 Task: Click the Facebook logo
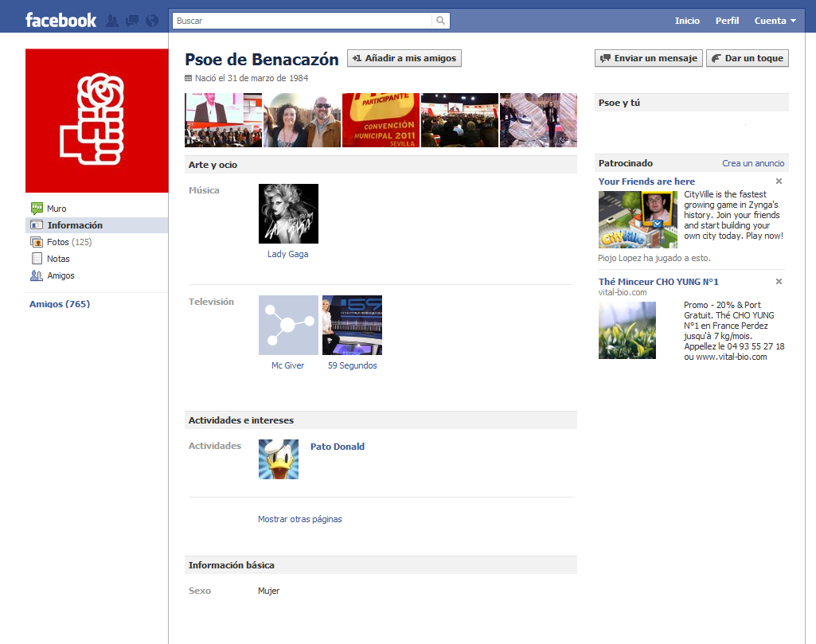(61, 20)
